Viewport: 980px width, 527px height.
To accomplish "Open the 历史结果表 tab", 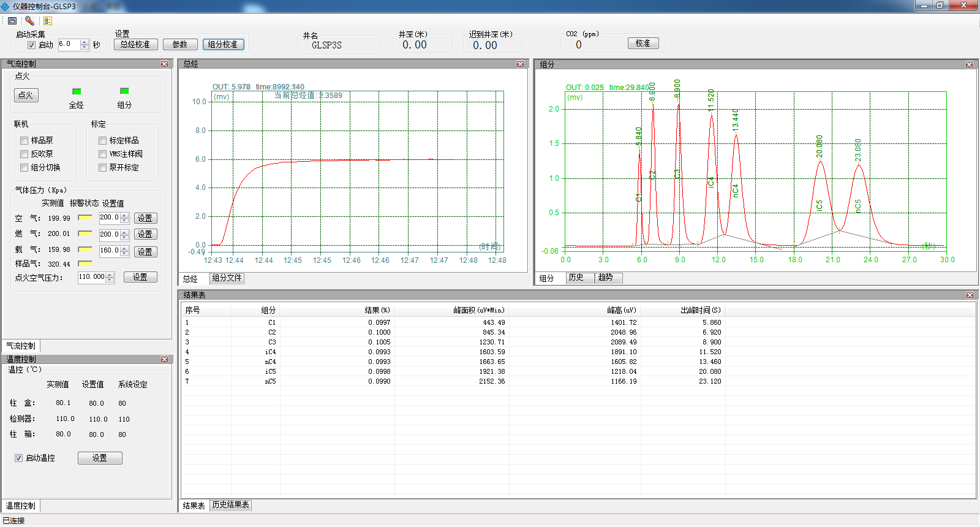I will click(x=230, y=505).
